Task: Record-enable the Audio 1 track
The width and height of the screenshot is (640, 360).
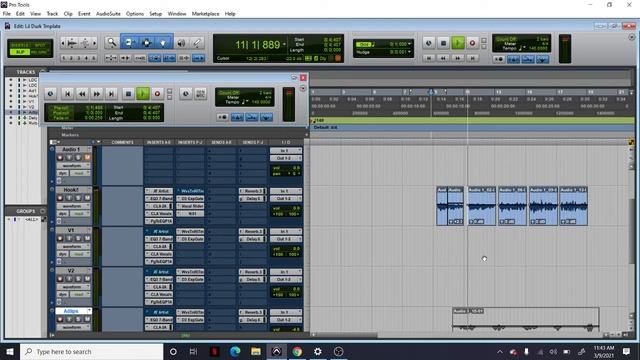Action: pyautogui.click(x=60, y=158)
